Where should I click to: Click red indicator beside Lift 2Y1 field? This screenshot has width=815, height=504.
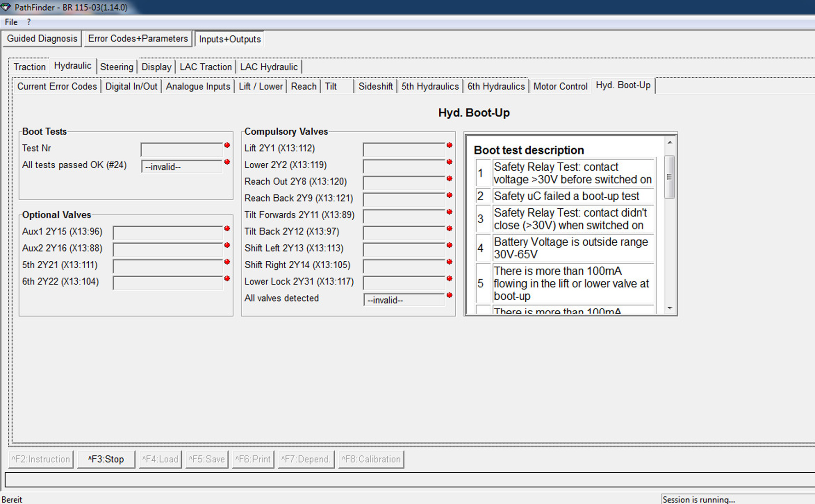click(449, 145)
